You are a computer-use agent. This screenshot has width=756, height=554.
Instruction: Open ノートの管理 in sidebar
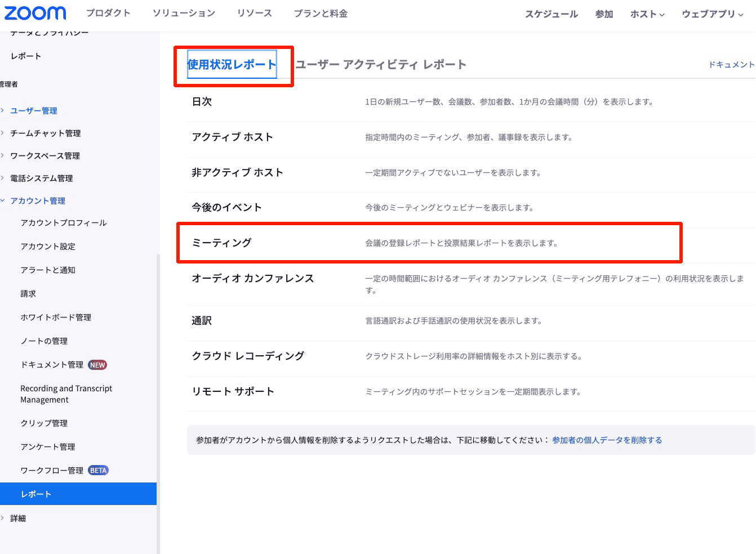tap(44, 341)
